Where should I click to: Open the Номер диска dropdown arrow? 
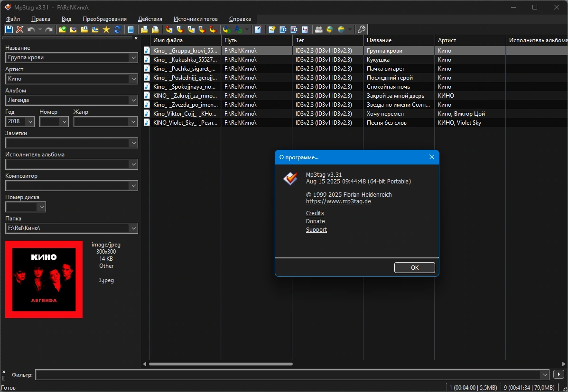[41, 207]
